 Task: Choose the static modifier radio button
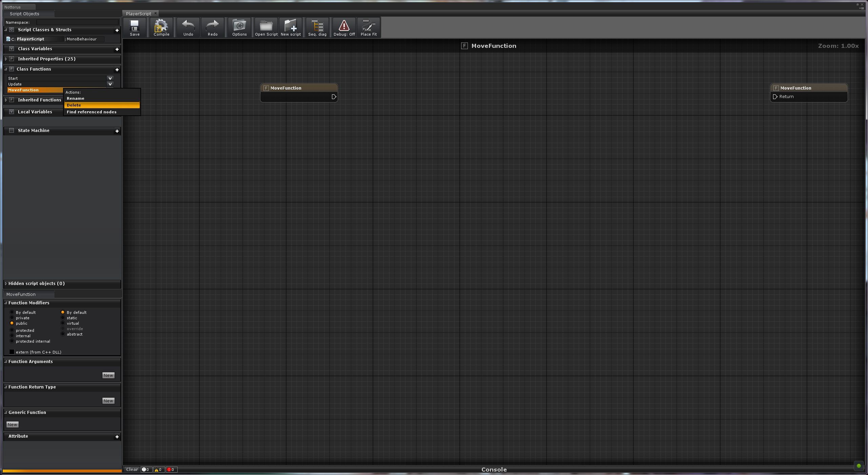click(x=63, y=318)
